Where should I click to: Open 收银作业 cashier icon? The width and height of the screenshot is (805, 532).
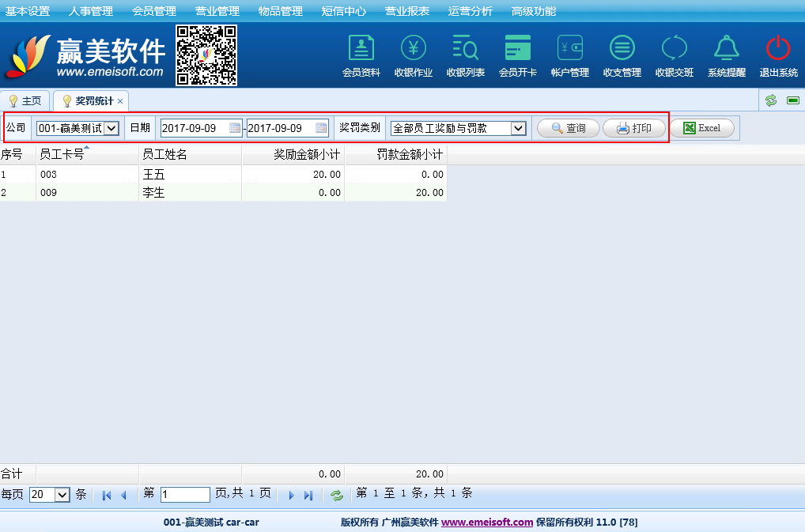(x=414, y=49)
